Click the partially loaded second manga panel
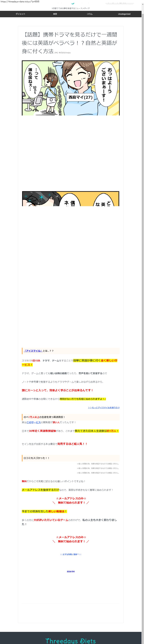144x644 pixels. pos(71,199)
